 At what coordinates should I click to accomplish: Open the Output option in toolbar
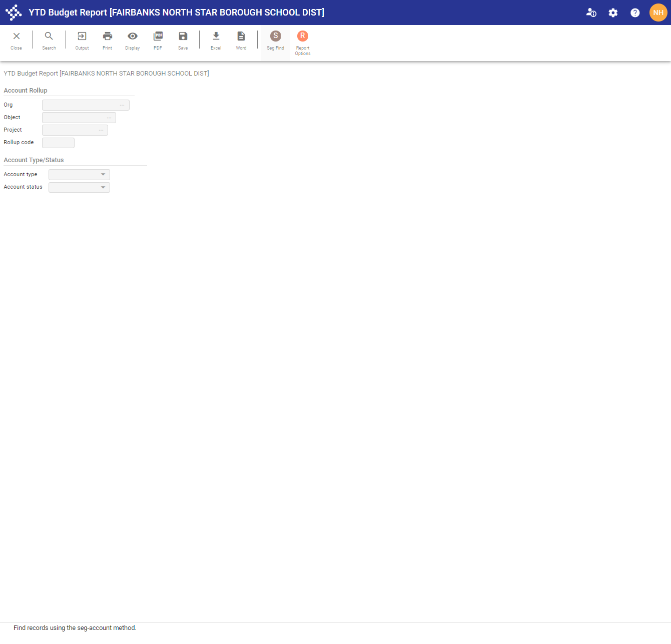[82, 41]
